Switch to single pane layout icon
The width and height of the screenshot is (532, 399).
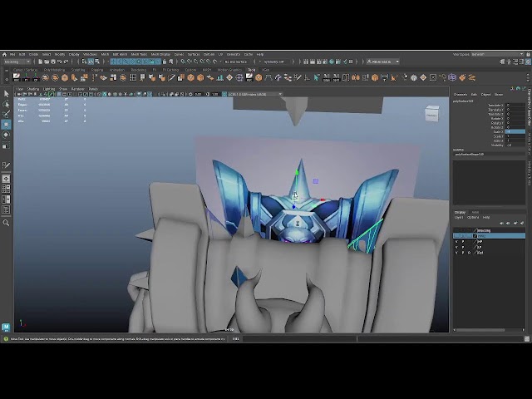coord(6,179)
